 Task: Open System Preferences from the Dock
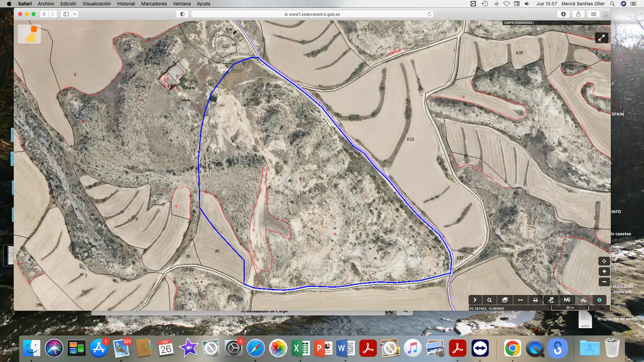[x=233, y=348]
